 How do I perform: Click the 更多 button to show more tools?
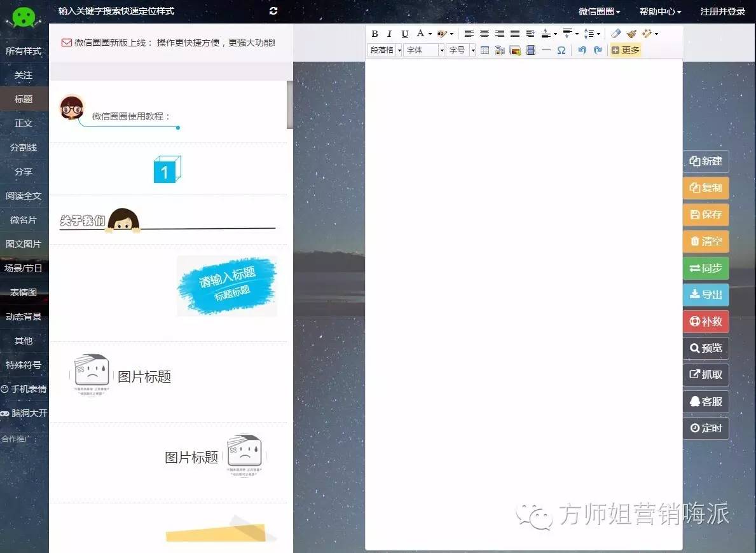click(x=625, y=50)
